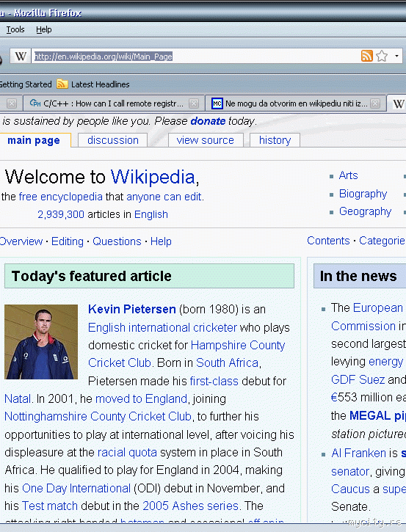Click "Today's featured article" heading
The image size is (406, 532).
click(91, 276)
